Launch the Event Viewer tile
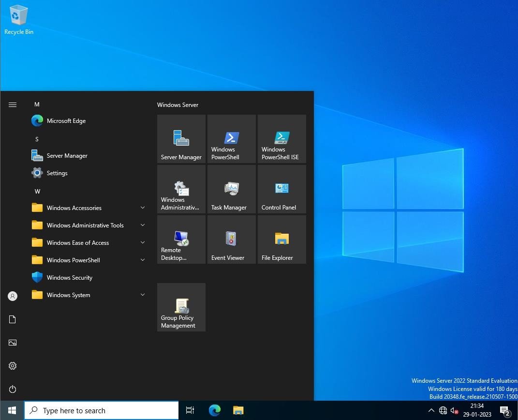The image size is (518, 420). [x=232, y=240]
